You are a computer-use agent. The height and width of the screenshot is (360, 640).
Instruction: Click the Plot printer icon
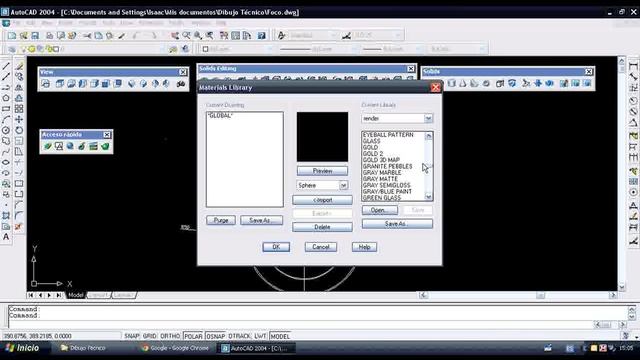pos(49,36)
